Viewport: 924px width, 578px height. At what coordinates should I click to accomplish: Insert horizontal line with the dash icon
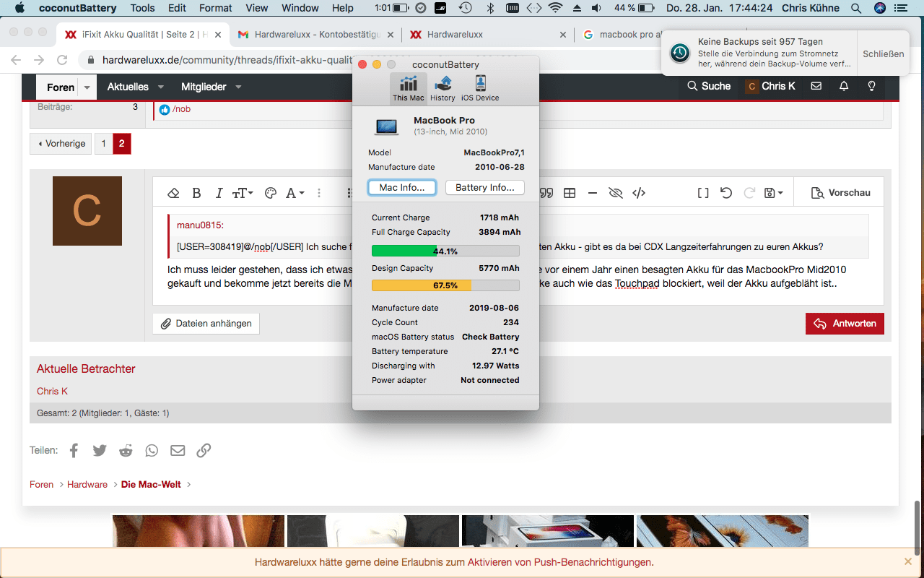(x=593, y=193)
